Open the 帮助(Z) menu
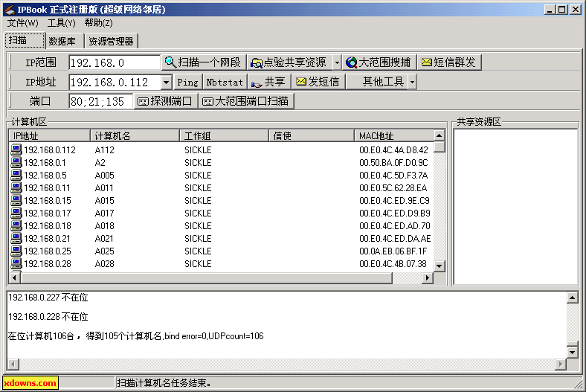Image resolution: width=586 pixels, height=392 pixels. [x=98, y=23]
